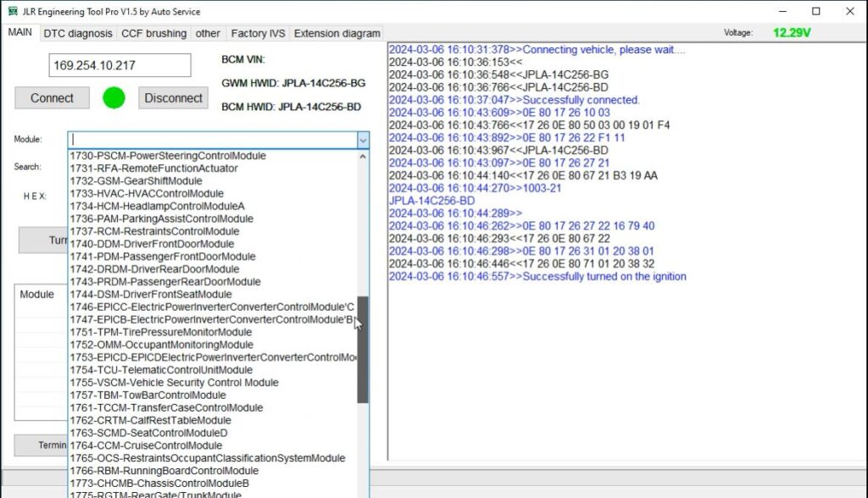The image size is (868, 498).
Task: Open the Extension diagram tab
Action: coord(337,33)
